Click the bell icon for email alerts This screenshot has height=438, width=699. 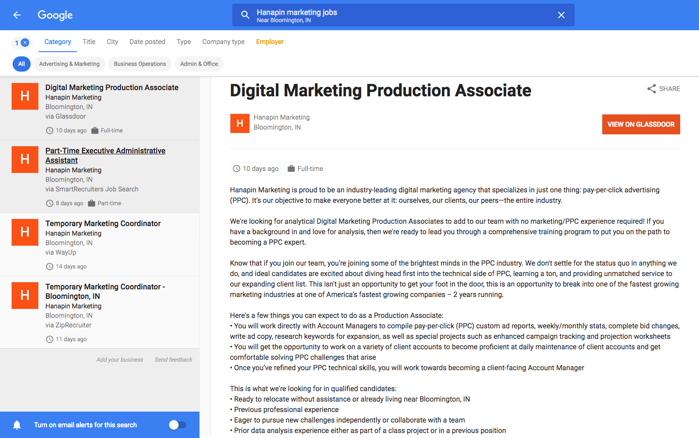click(x=17, y=425)
